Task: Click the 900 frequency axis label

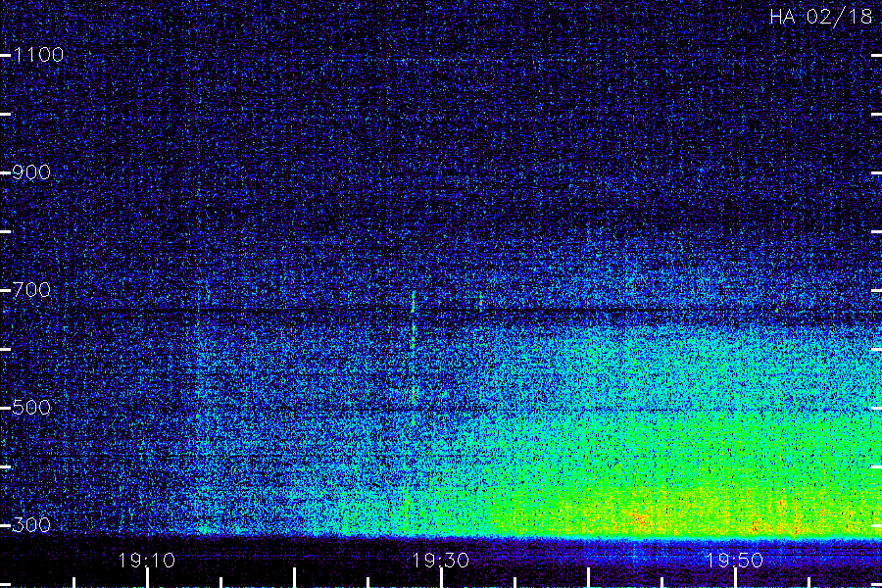Action: (31, 172)
